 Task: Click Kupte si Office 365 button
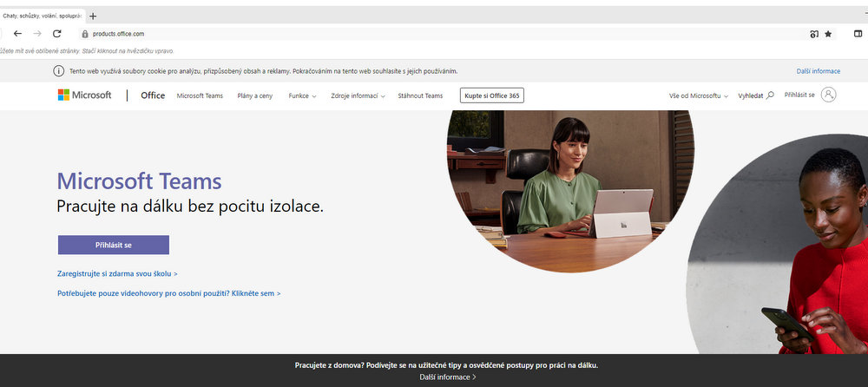click(x=491, y=95)
